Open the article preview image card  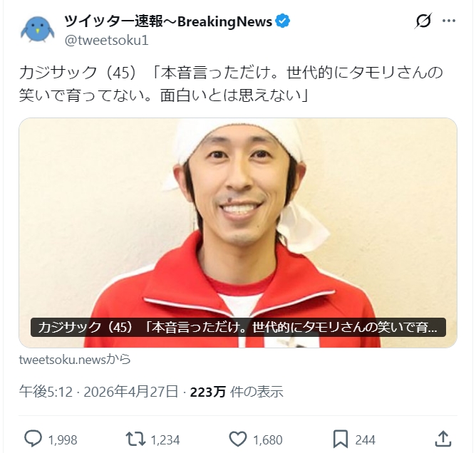[x=238, y=233]
